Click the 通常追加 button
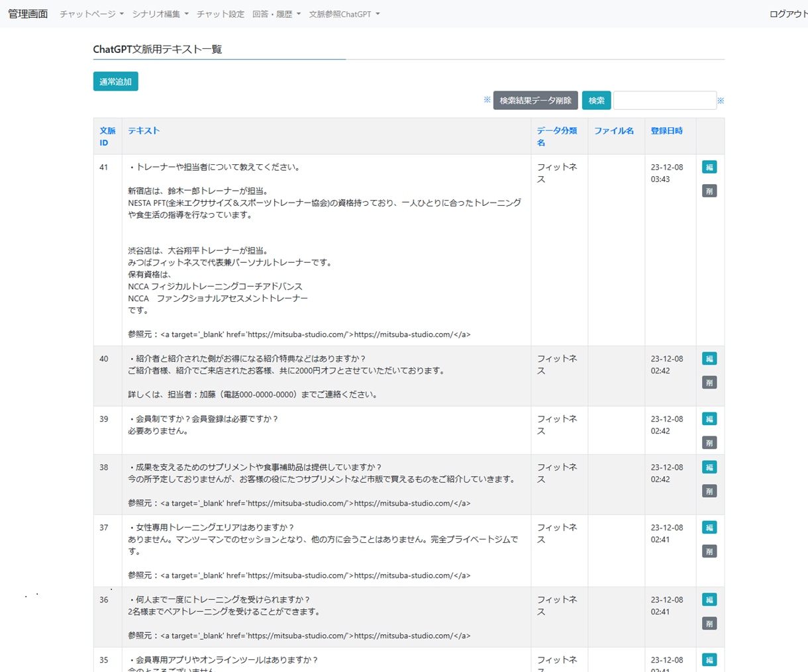808x672 pixels. point(116,81)
